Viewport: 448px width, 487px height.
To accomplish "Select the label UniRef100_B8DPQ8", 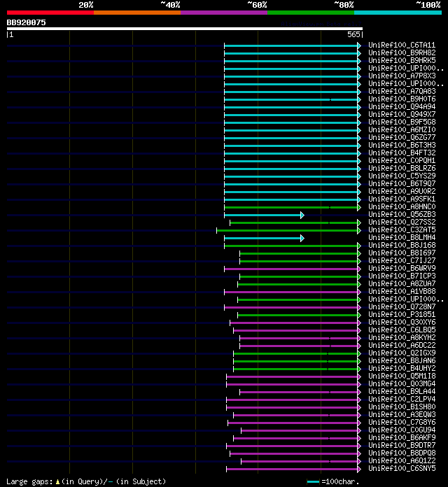I will tap(402, 453).
